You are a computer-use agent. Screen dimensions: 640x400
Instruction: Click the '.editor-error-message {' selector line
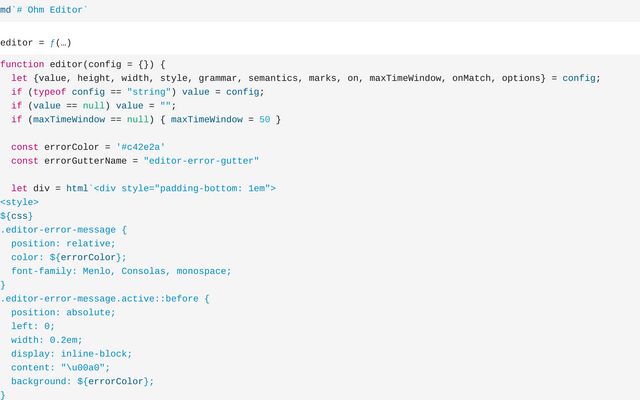click(64, 230)
